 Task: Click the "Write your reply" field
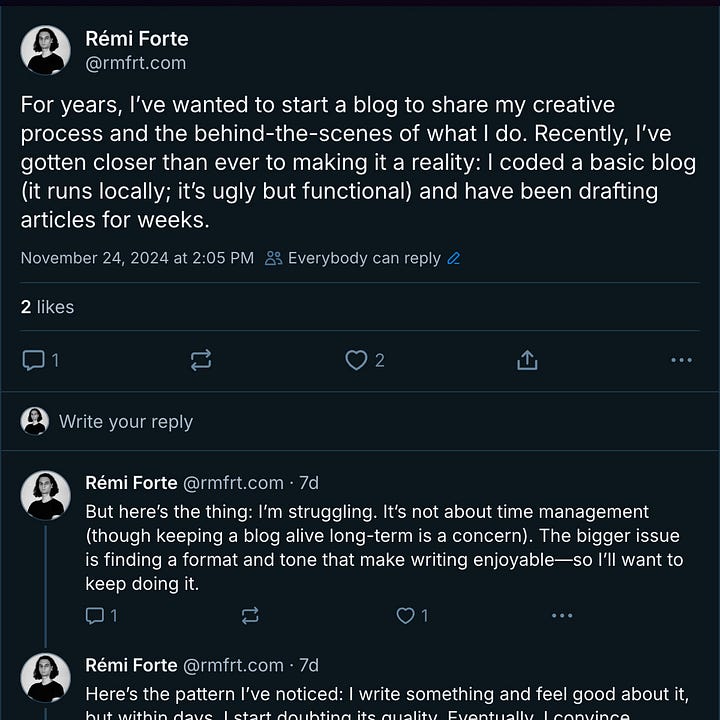point(126,422)
